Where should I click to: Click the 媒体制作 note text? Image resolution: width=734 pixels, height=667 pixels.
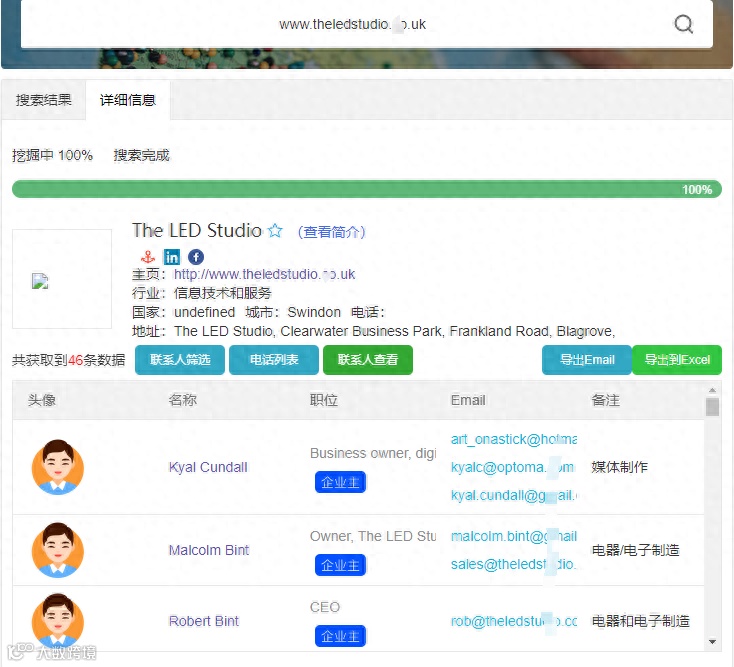click(619, 467)
